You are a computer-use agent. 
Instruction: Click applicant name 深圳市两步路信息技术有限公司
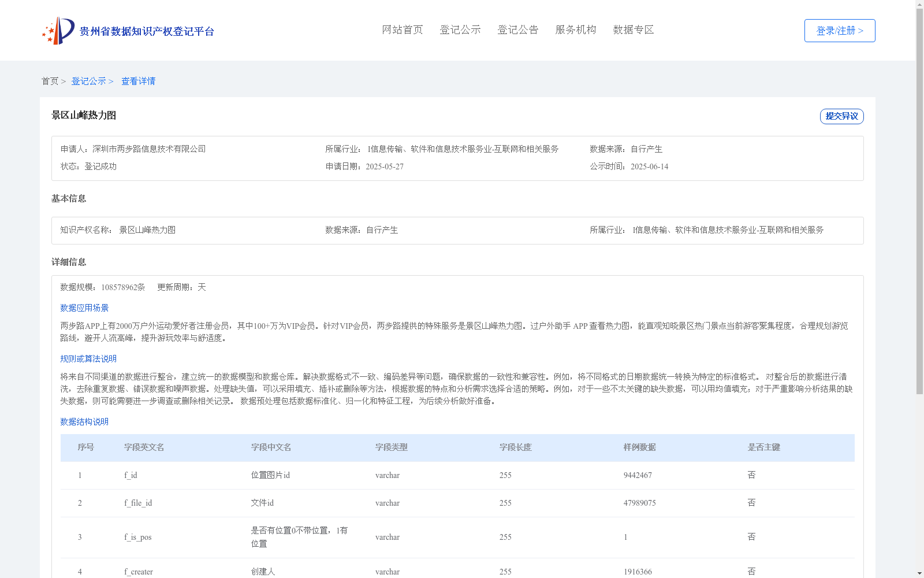tap(149, 149)
